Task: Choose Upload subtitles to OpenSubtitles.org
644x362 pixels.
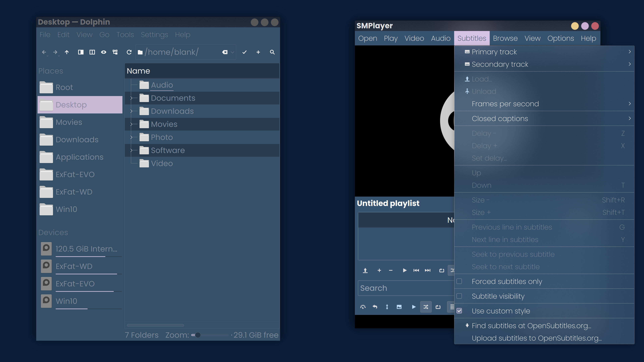Action: click(544, 338)
